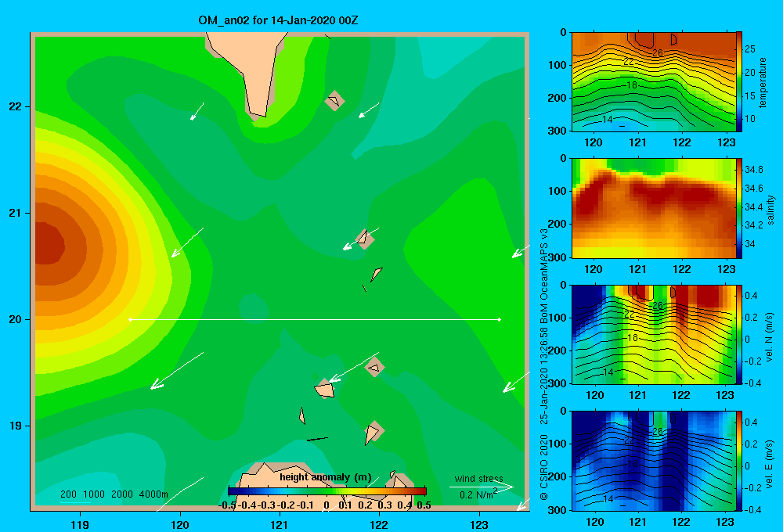Select the salinity cross-section panel
The image size is (783, 532).
coord(654,208)
